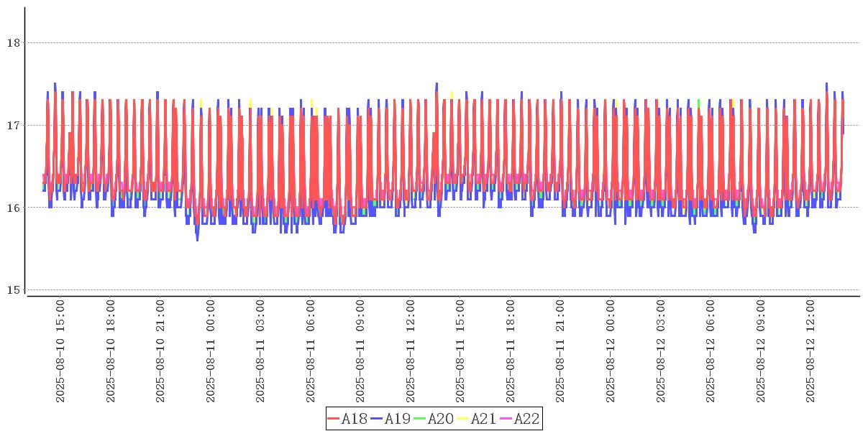Select the green A20 legend line marker
This screenshot has height=431, width=868.
(x=420, y=419)
